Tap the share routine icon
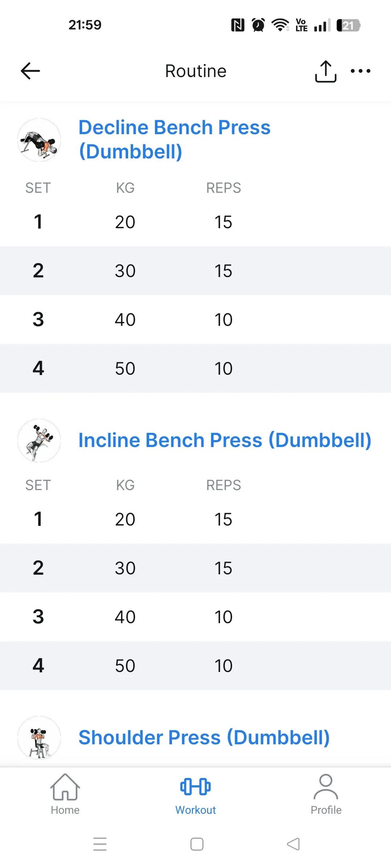This screenshot has height=868, width=391. pyautogui.click(x=325, y=71)
